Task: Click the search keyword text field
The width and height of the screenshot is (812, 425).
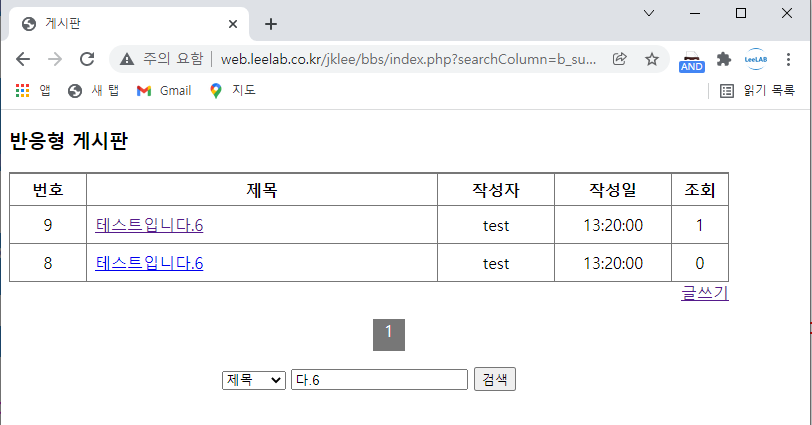Action: tap(379, 380)
